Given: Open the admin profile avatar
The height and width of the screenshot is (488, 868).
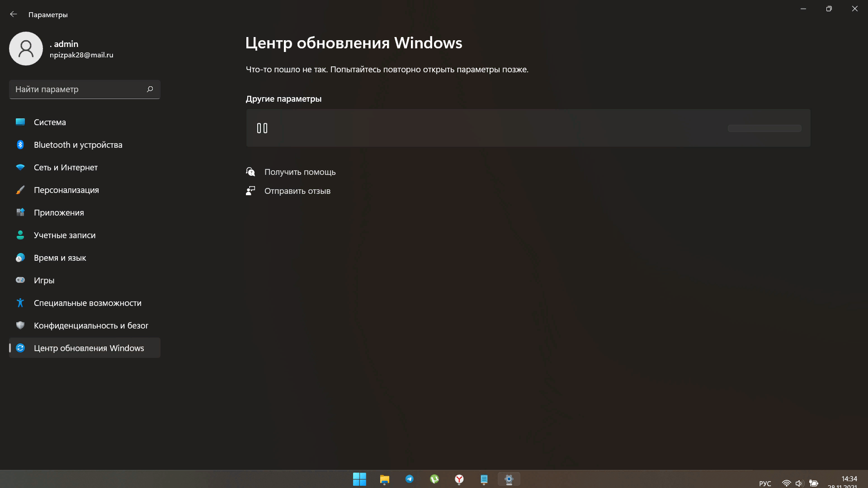Looking at the screenshot, I should [x=26, y=48].
